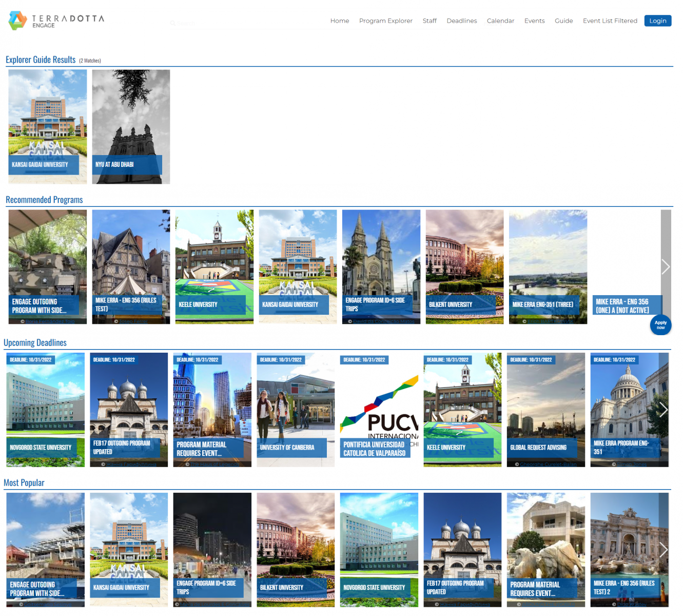Open Event List Filtered page

[x=610, y=21]
